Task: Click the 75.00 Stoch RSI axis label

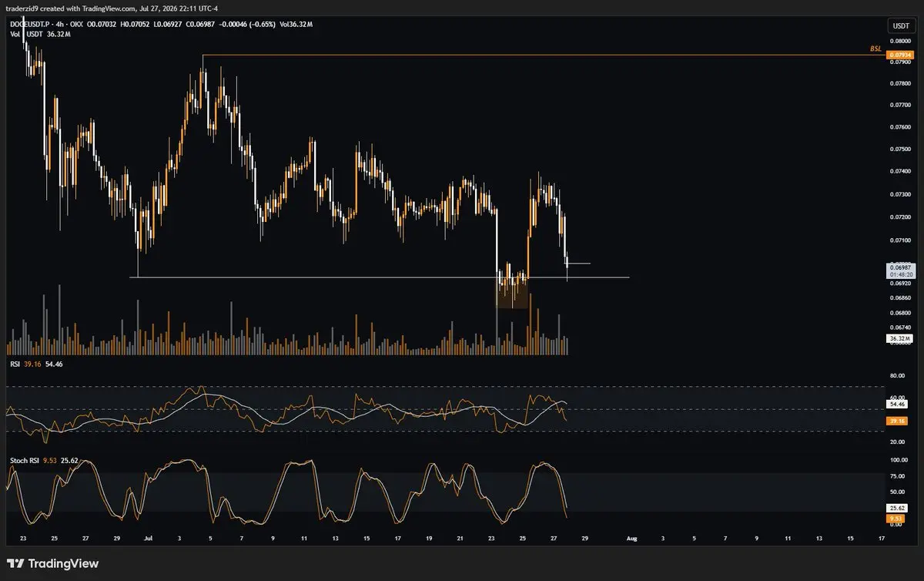Action: point(897,475)
